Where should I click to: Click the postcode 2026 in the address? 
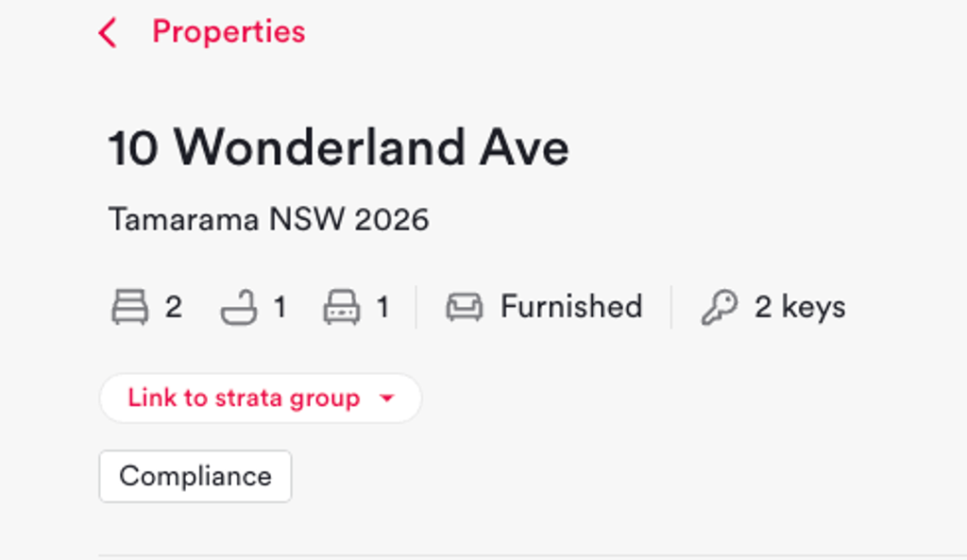392,219
